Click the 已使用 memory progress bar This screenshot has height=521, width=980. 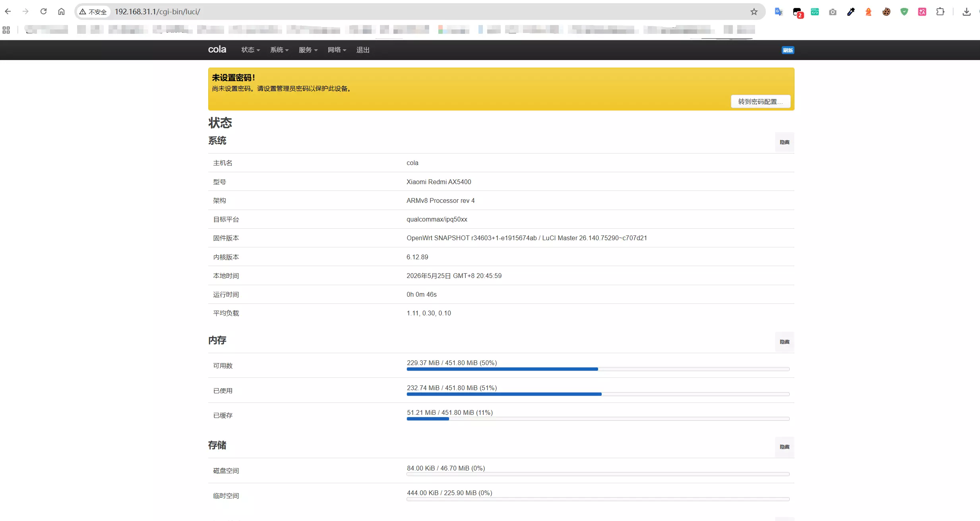point(598,394)
